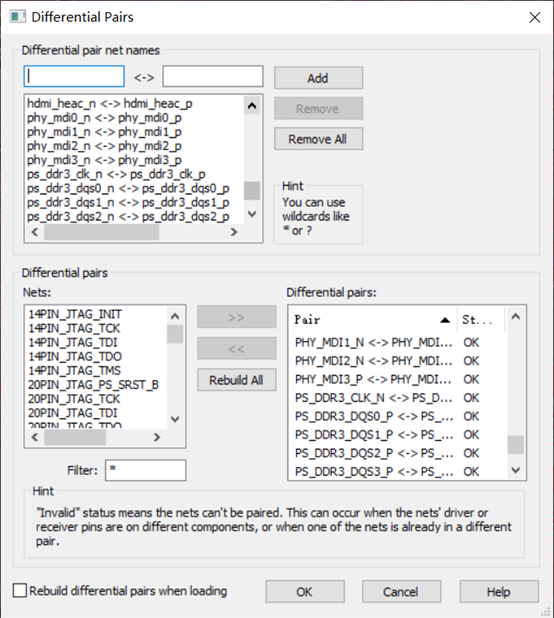The image size is (554, 618).
Task: Select phy_mdi2_n <-> phy_mdi2_p entry
Action: coord(134,146)
